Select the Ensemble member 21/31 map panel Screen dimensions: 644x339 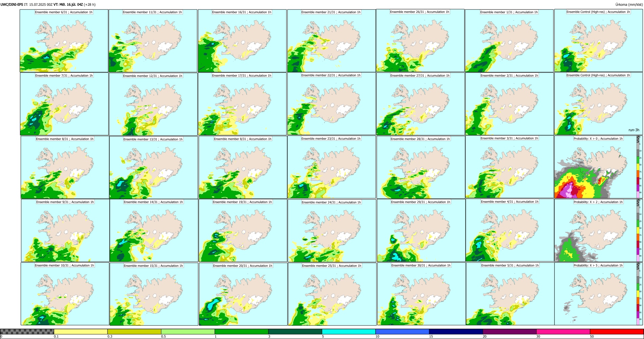pos(331,41)
